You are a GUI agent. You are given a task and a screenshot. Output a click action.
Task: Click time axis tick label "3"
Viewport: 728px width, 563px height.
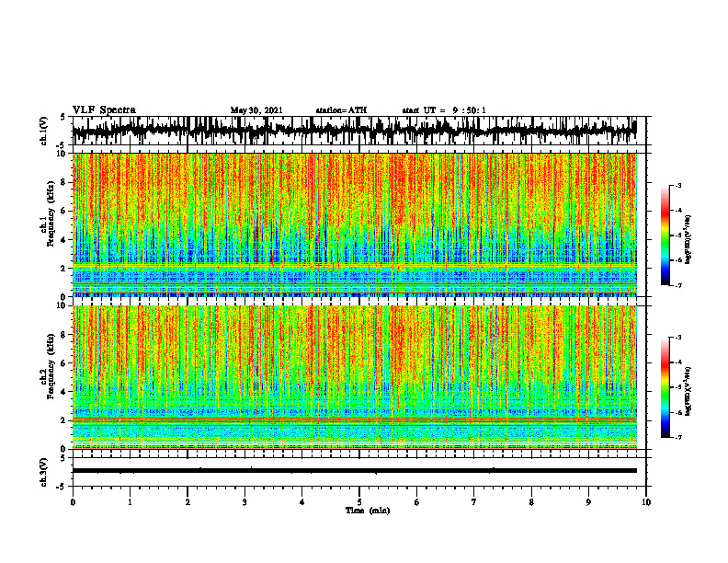click(x=245, y=502)
